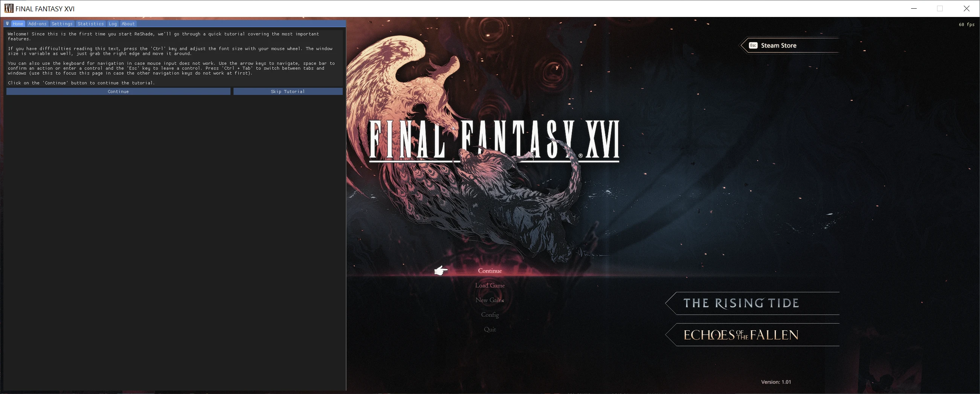Select the Statistics tab
This screenshot has width=980, height=394.
[90, 24]
